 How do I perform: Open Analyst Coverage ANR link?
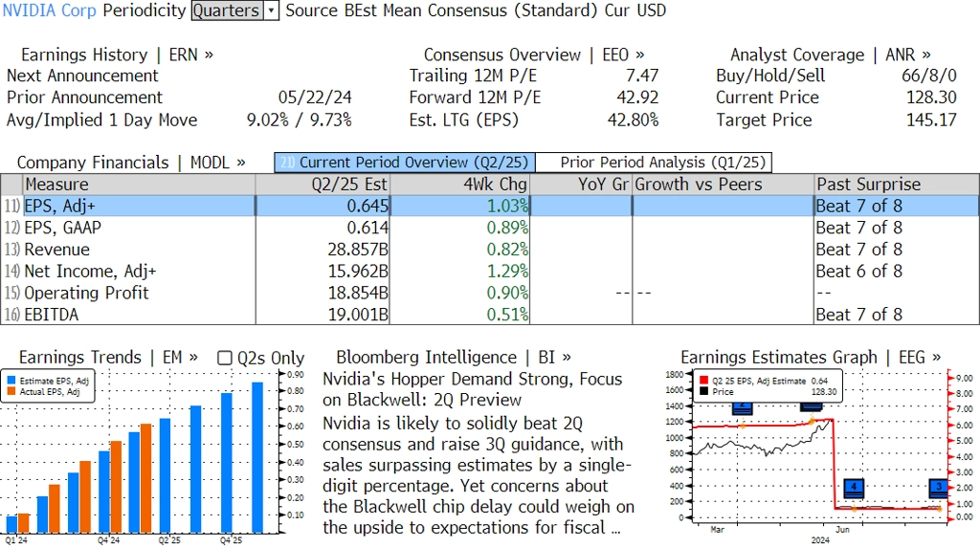click(830, 55)
